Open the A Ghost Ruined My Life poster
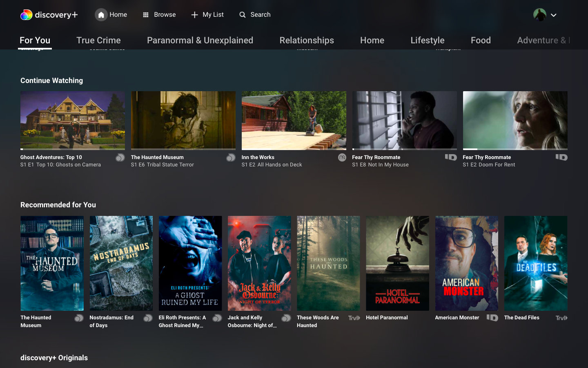This screenshot has height=368, width=588. point(190,263)
